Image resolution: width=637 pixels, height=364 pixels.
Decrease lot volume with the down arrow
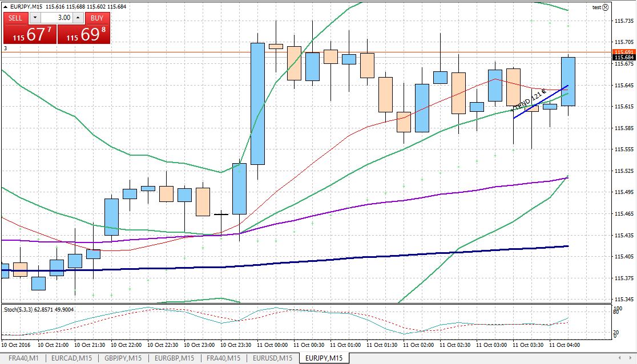35,18
